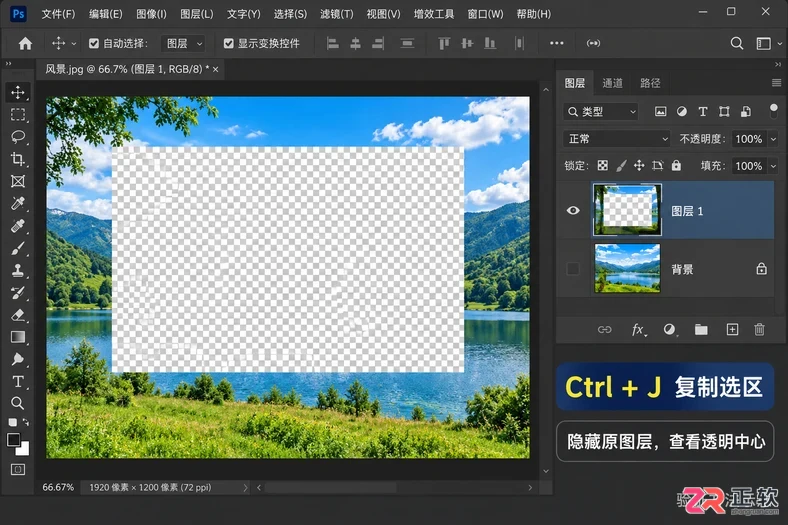788x525 pixels.
Task: Select the 背景 layer thumbnail
Action: click(627, 268)
